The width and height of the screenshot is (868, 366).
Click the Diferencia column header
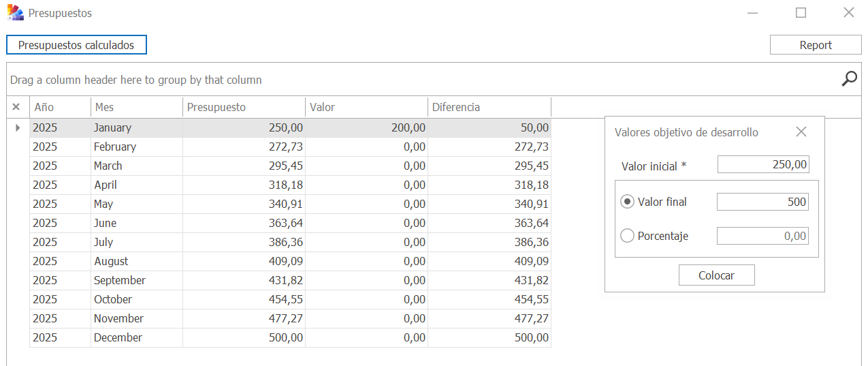tap(489, 107)
